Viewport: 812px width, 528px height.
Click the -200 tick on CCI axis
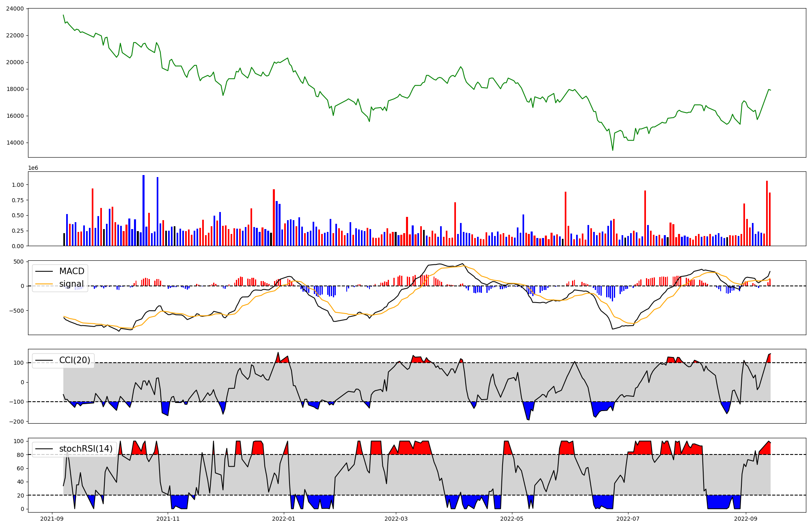pos(17,422)
